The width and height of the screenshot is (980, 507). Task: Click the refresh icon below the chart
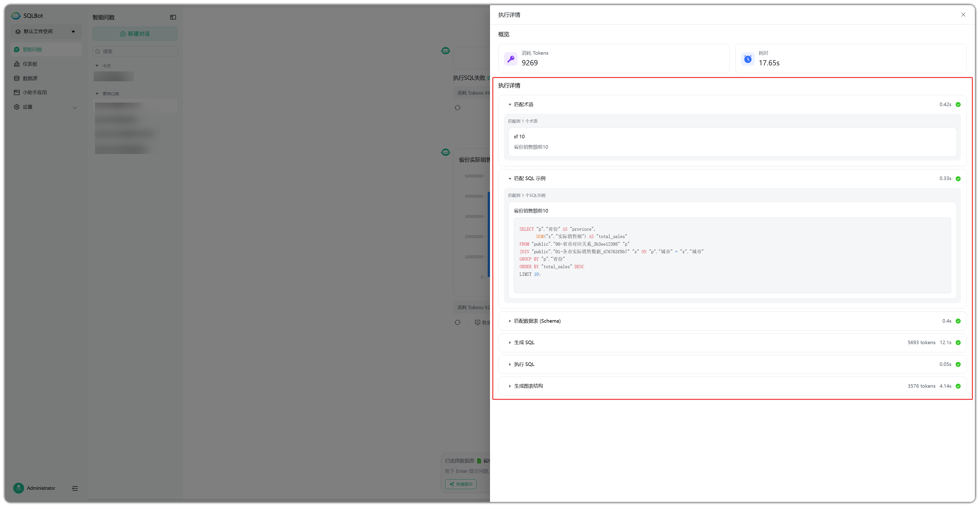457,323
